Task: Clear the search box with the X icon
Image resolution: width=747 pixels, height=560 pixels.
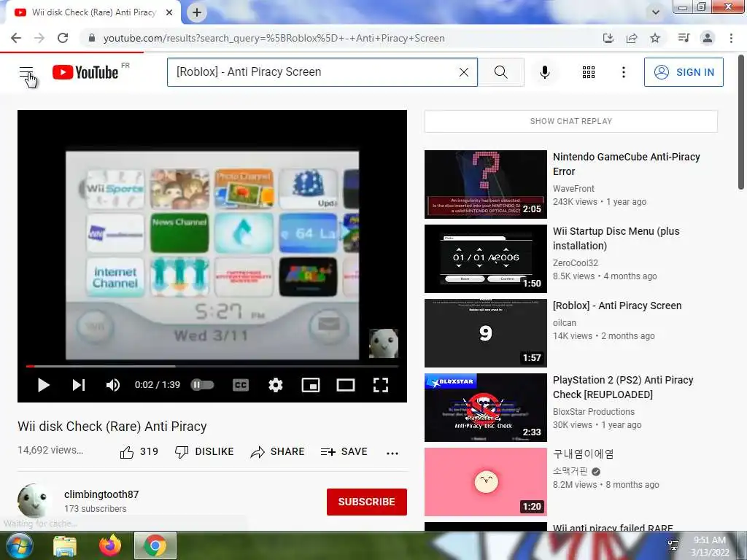Action: 463,72
